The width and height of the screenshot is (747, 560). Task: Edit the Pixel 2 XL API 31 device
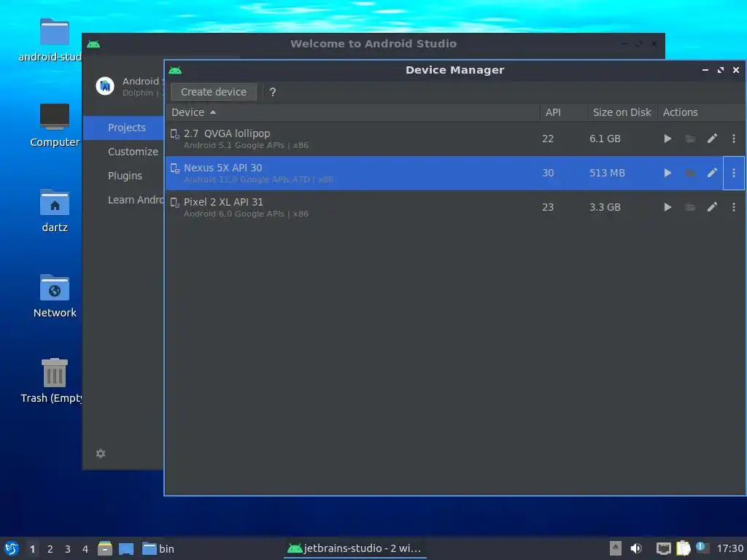pyautogui.click(x=712, y=207)
